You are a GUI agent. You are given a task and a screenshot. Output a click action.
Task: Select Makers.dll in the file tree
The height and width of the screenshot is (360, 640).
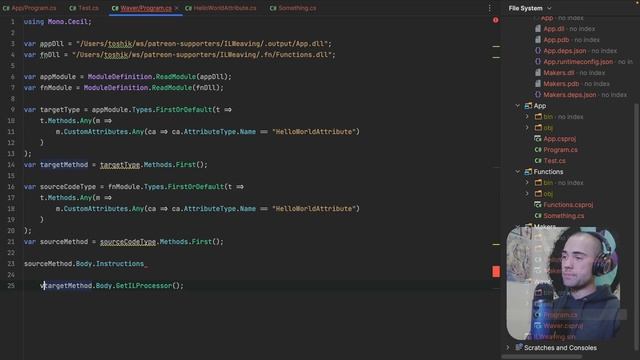click(x=559, y=73)
